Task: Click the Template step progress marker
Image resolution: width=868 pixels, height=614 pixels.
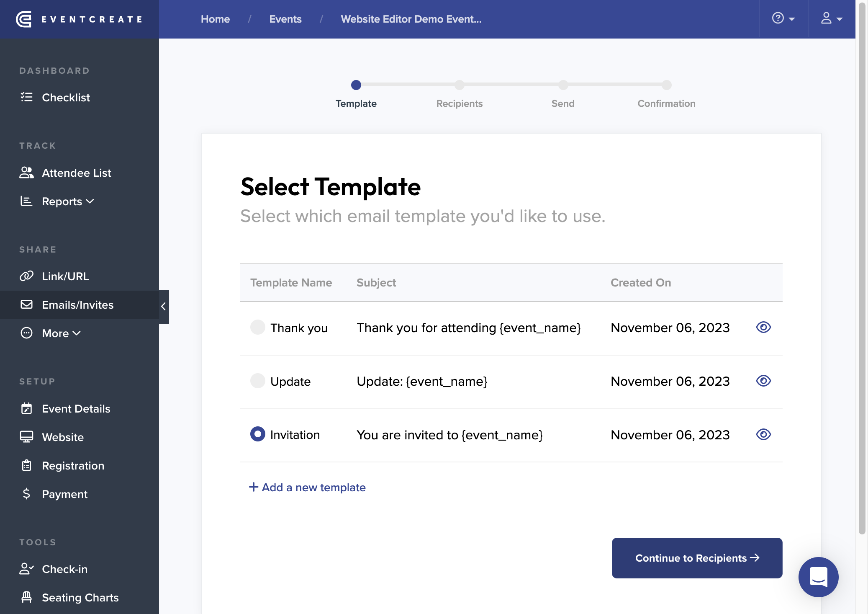Action: pyautogui.click(x=356, y=85)
